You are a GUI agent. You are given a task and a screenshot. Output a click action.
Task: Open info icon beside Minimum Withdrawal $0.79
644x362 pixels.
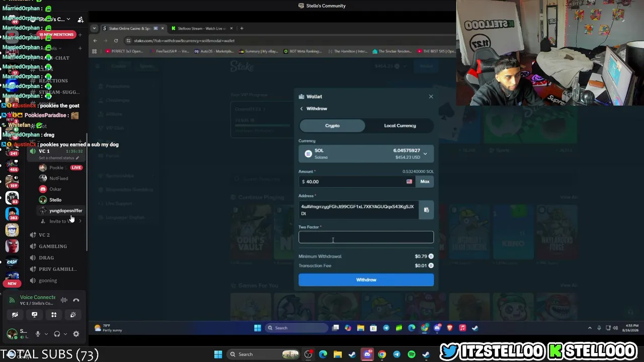[x=431, y=256]
